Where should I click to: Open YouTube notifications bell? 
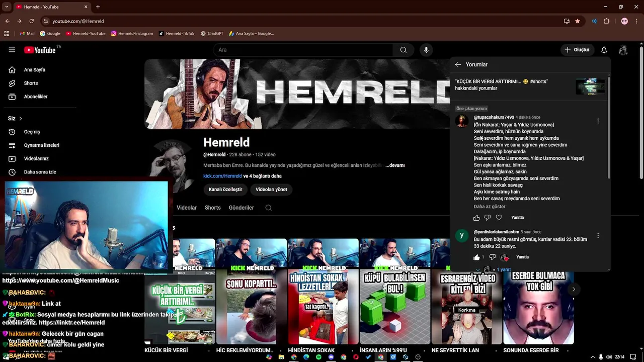pyautogui.click(x=604, y=50)
